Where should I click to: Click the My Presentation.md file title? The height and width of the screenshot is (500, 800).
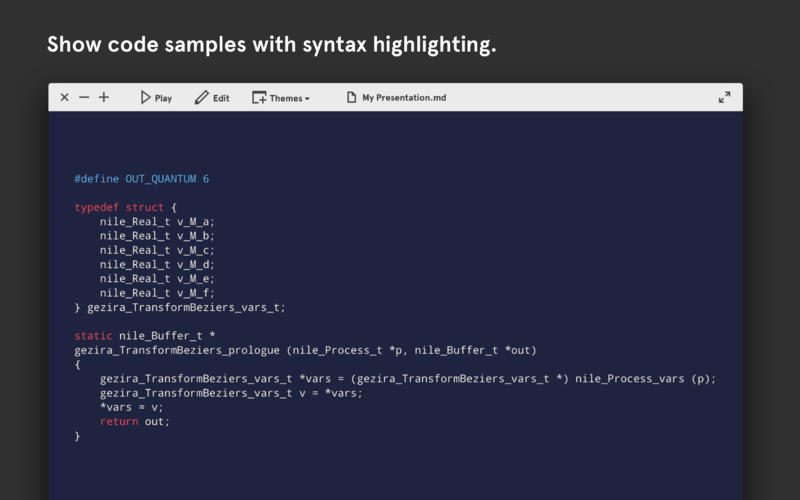[x=404, y=98]
